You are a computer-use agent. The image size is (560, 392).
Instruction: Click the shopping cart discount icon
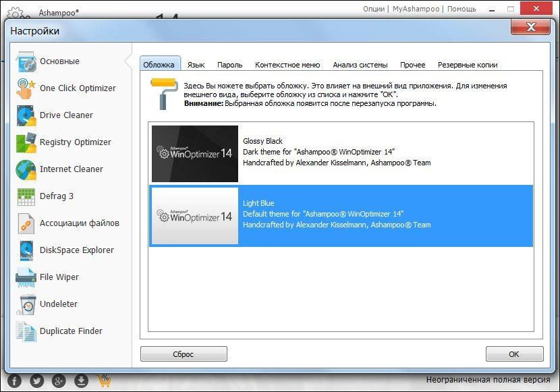[104, 381]
